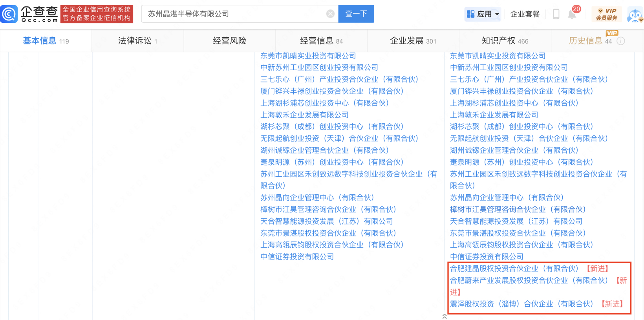This screenshot has height=320, width=644.
Task: Open 上海湖杉浦芯创业投资中心 in left column
Action: click(325, 103)
